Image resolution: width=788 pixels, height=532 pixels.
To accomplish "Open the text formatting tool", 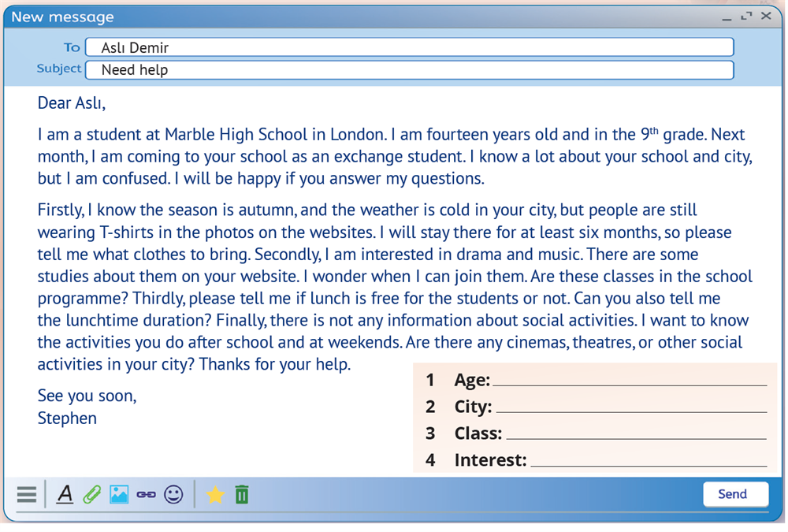I will pyautogui.click(x=66, y=494).
